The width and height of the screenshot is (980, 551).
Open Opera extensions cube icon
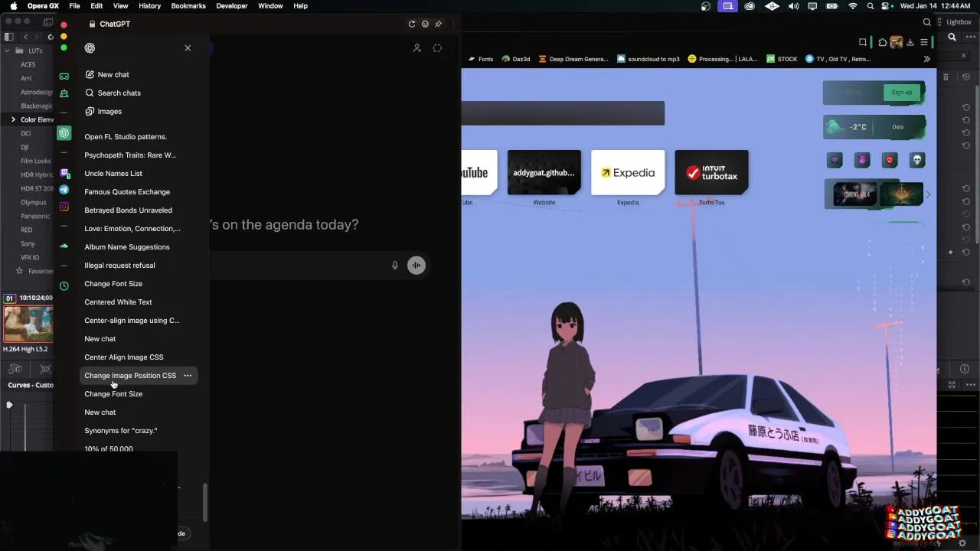(882, 42)
